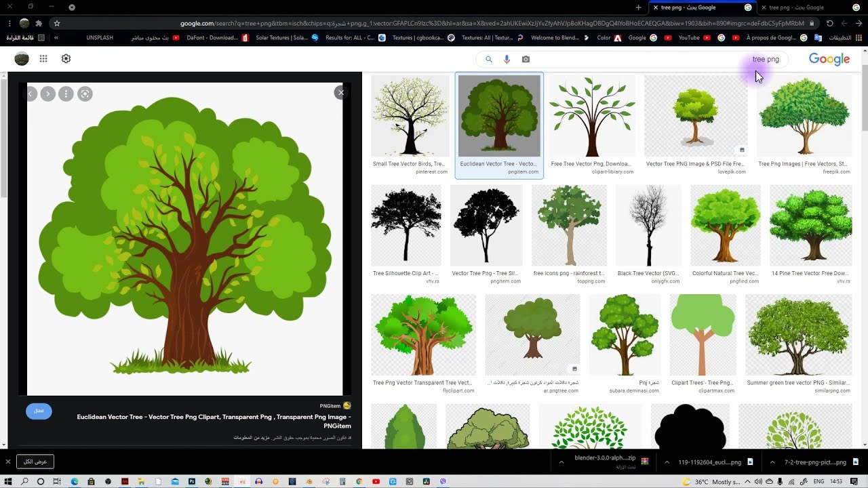868x488 pixels.
Task: Click the magnifier search icon in search box
Action: pyautogui.click(x=489, y=60)
